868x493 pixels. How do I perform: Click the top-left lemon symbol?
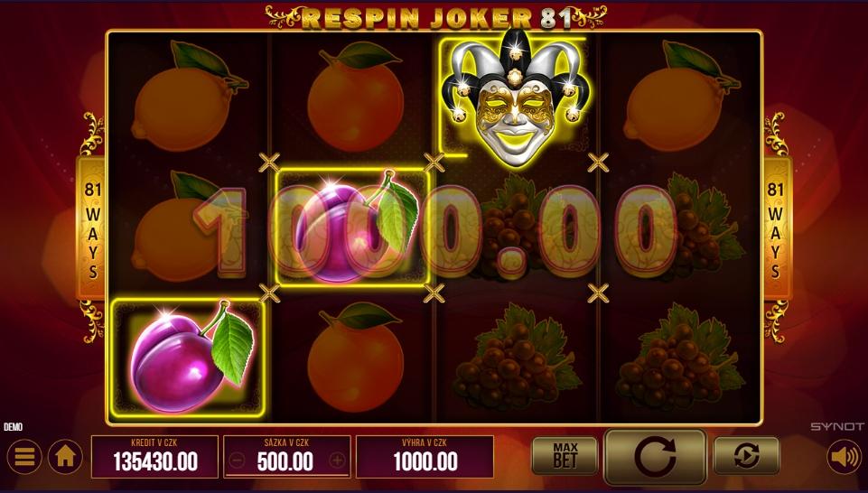188,97
